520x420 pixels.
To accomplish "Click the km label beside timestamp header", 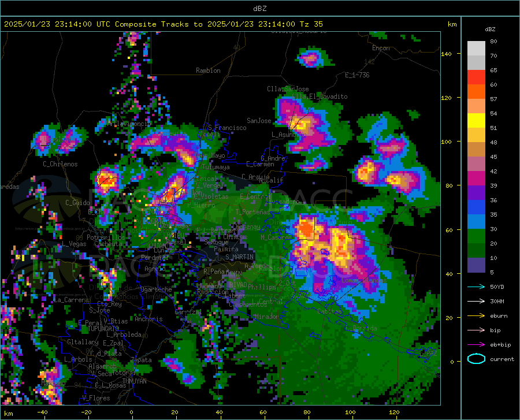I will [x=452, y=24].
